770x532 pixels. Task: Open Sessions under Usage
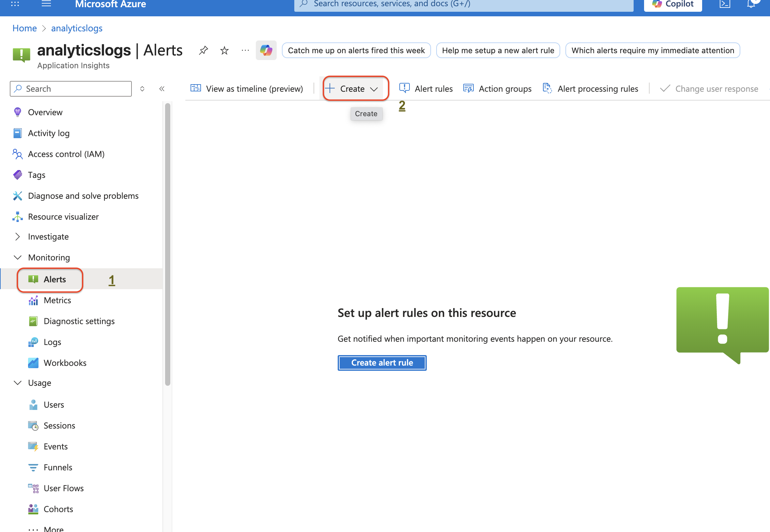(59, 426)
